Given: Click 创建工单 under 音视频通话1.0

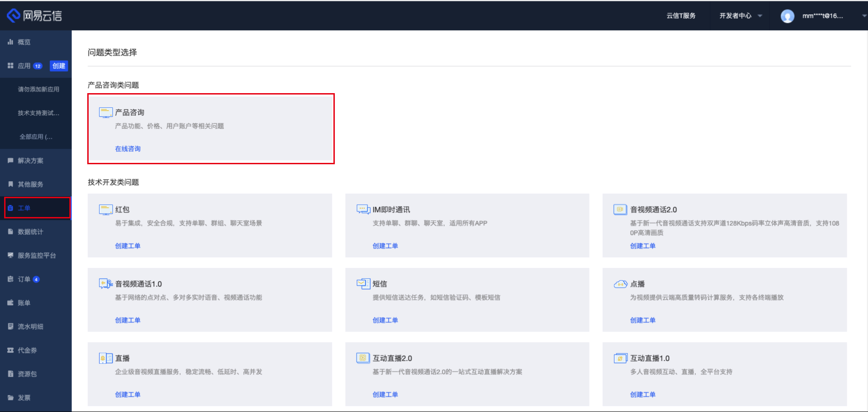Looking at the screenshot, I should [128, 320].
